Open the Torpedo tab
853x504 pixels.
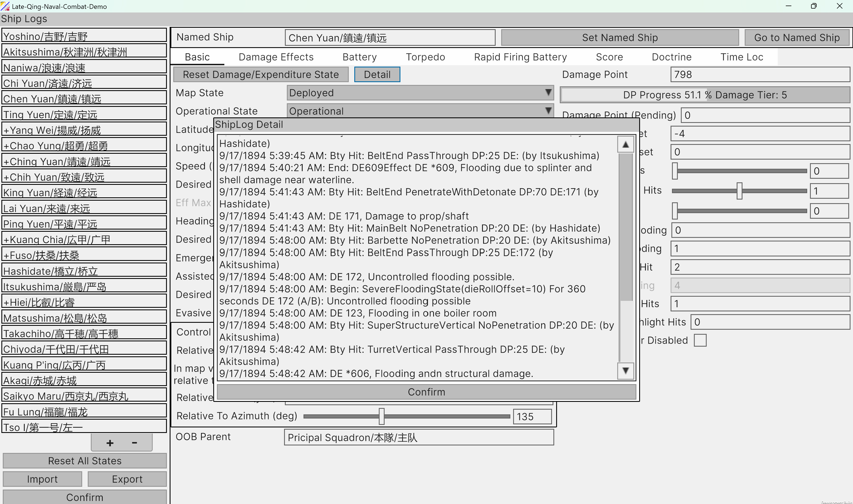pyautogui.click(x=425, y=57)
